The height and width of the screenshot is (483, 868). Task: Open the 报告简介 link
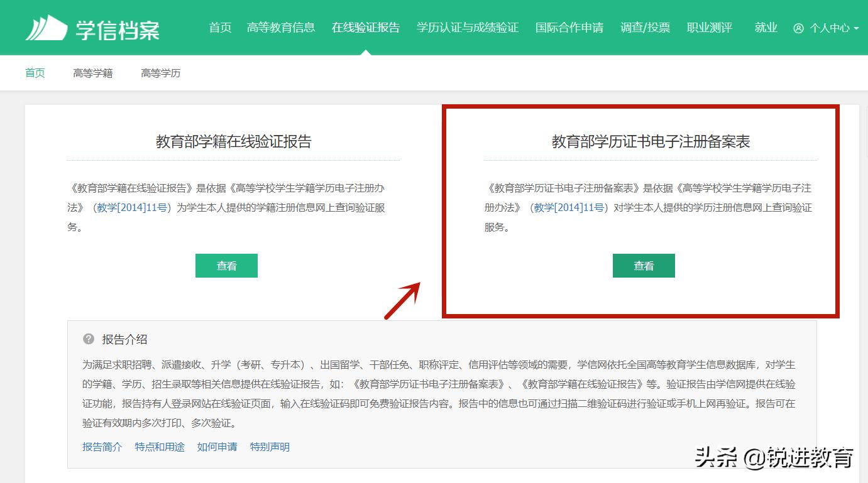pyautogui.click(x=102, y=447)
